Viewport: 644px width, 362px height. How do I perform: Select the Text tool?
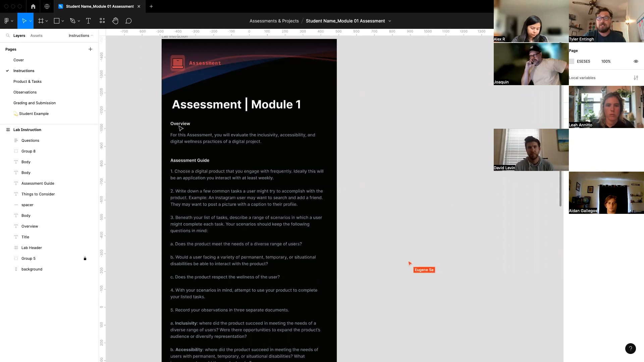(x=89, y=21)
